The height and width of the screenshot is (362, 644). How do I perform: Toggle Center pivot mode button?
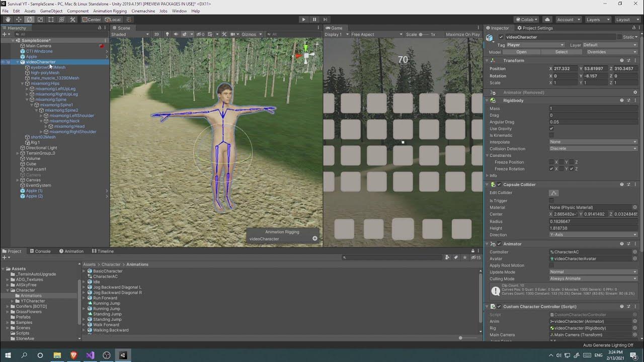click(x=92, y=20)
